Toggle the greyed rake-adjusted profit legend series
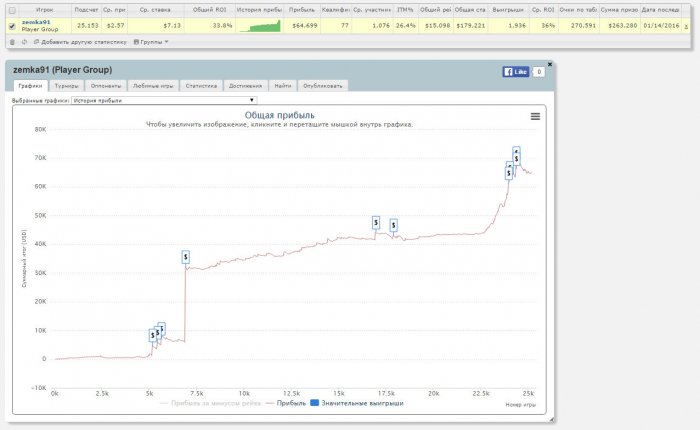700x430 pixels. [210, 403]
